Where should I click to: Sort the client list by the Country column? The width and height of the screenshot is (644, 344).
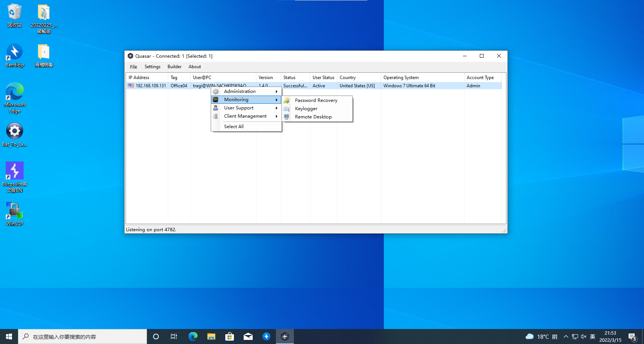pyautogui.click(x=347, y=78)
